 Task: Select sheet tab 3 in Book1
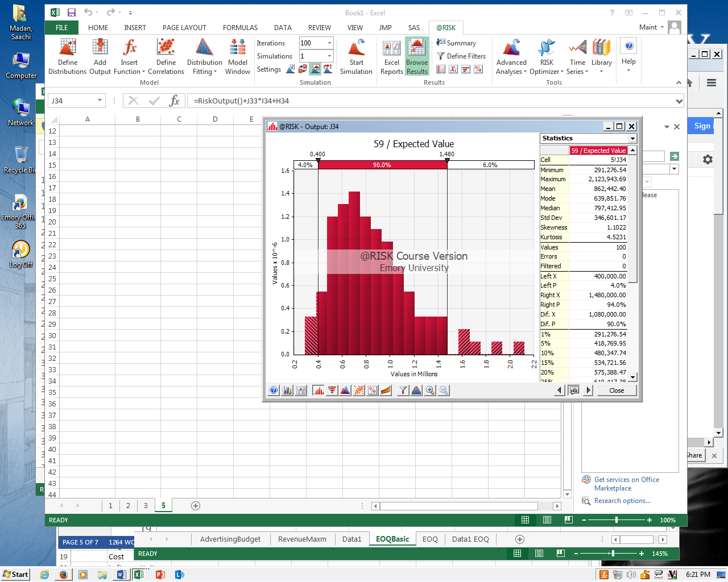[x=146, y=505]
